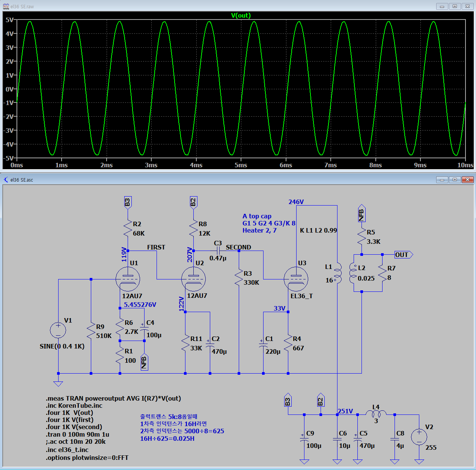Screen dimensions: 476x470
Task: Select the 12AU7 tube symbol U1
Action: coord(128,279)
